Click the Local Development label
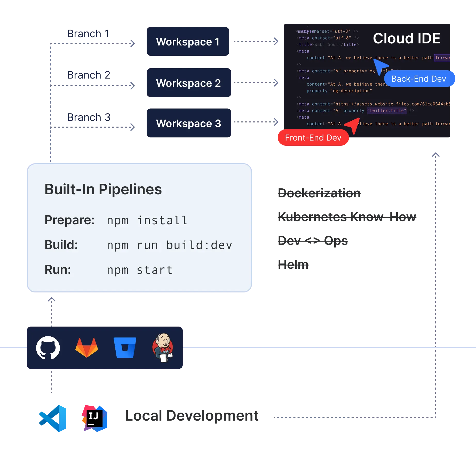The height and width of the screenshot is (464, 476). coord(192,416)
